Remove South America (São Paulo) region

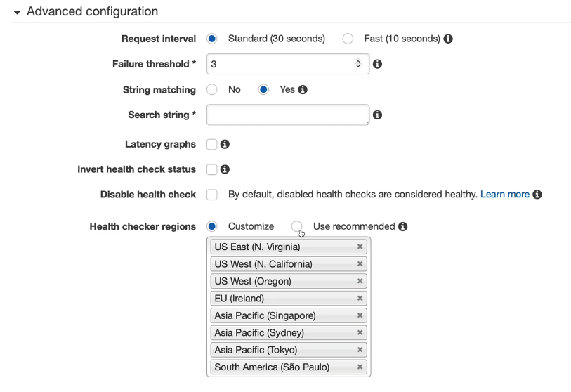(360, 367)
